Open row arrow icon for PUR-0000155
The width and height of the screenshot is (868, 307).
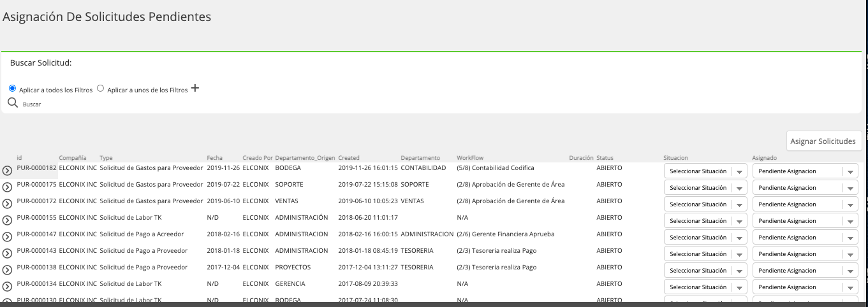click(x=8, y=220)
